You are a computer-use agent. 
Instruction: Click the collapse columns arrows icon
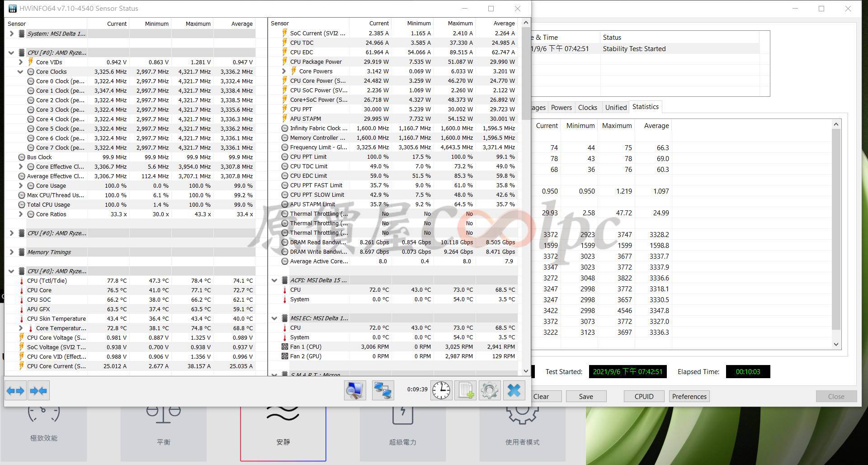click(x=38, y=391)
